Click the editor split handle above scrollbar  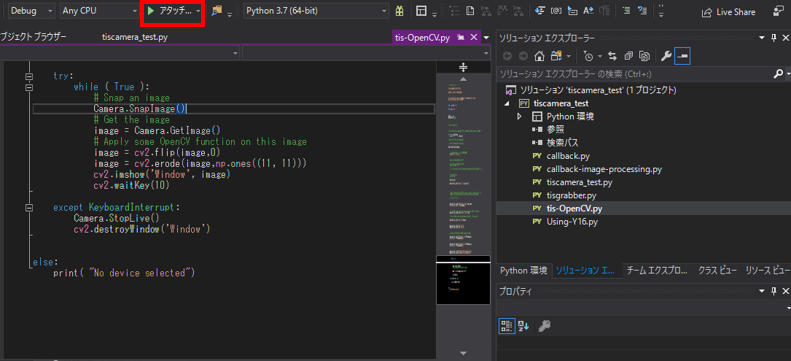(x=463, y=67)
